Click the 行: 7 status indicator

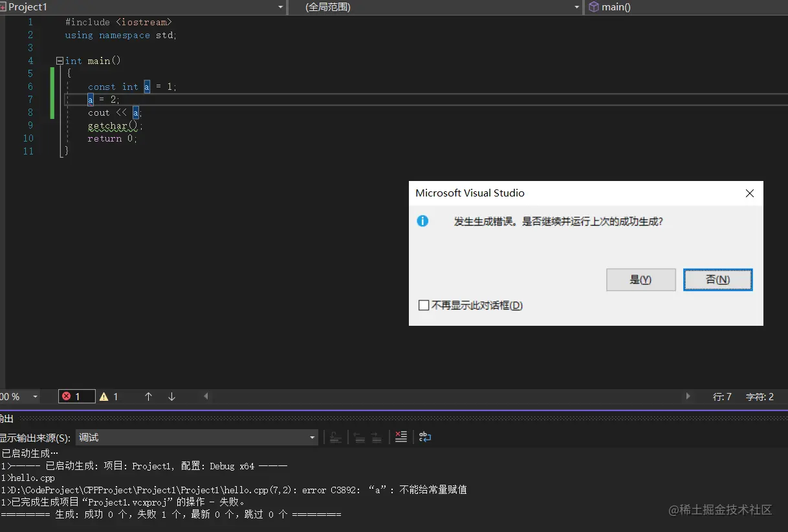[x=722, y=397]
